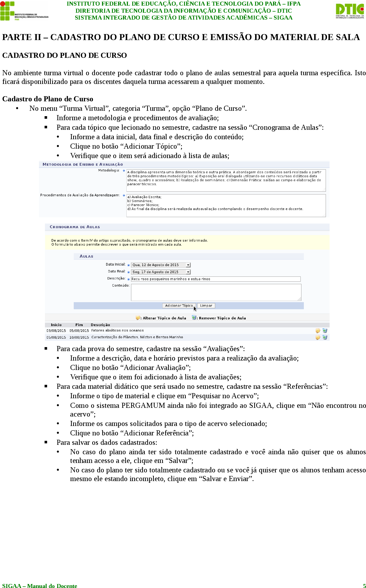Image resolution: width=366 pixels, height=588 pixels.
Task: Click the IFPA logo at top left
Action: click(x=24, y=11)
